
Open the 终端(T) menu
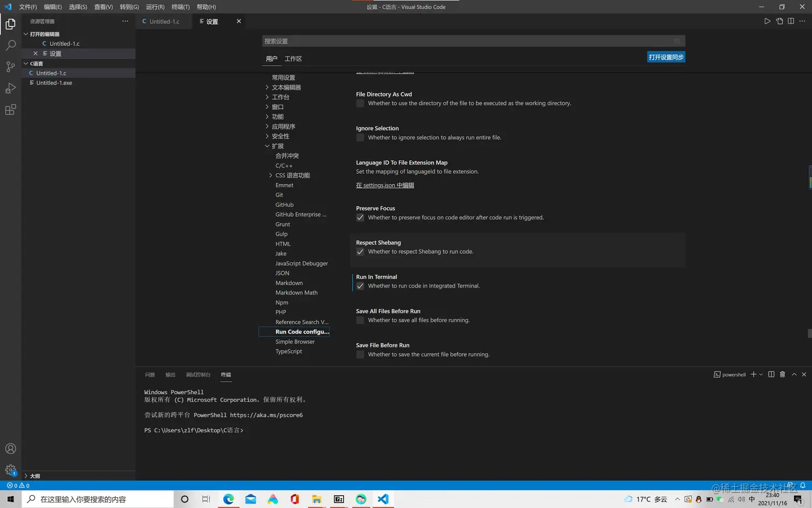[x=180, y=7]
